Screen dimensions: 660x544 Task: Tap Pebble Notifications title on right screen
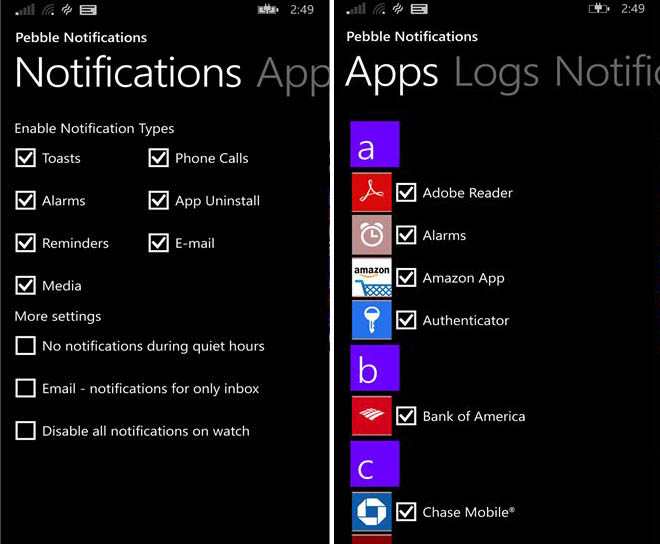[x=412, y=37]
